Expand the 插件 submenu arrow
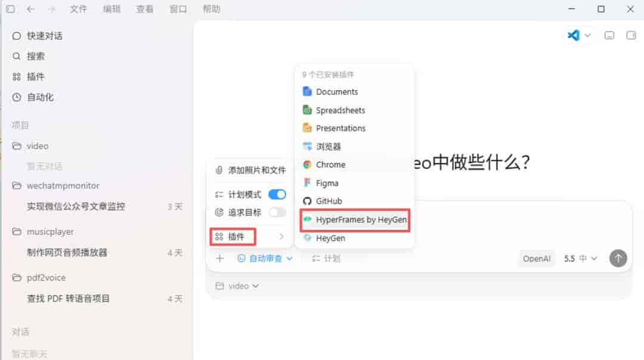This screenshot has height=360, width=644. click(x=281, y=236)
